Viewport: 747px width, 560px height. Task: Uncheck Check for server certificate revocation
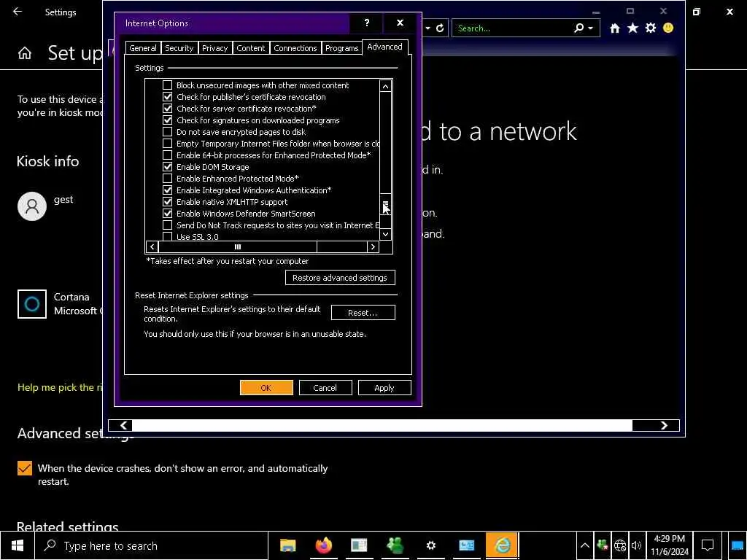pos(167,109)
